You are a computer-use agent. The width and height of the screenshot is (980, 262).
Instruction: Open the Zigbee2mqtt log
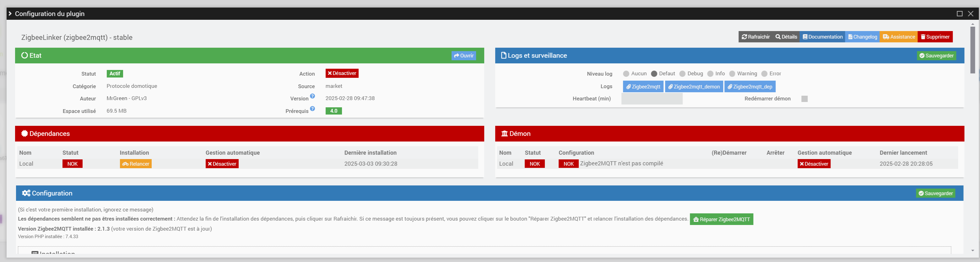tap(643, 87)
